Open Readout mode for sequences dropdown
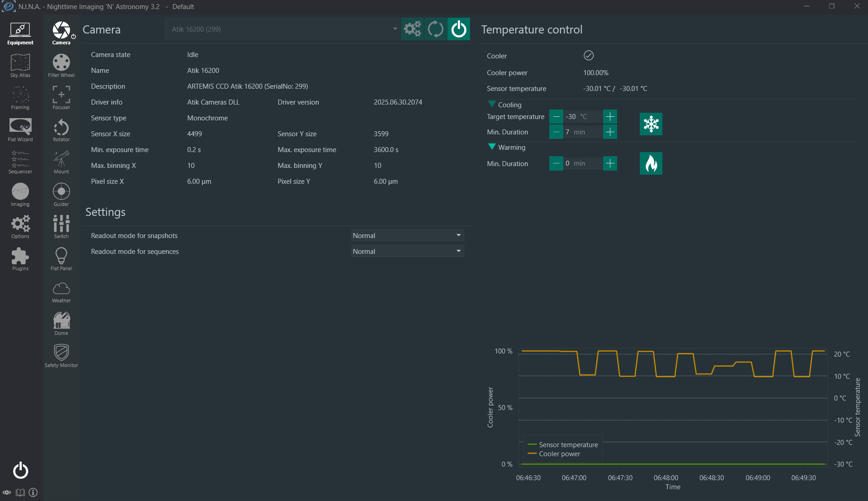The image size is (868, 501). coord(408,251)
